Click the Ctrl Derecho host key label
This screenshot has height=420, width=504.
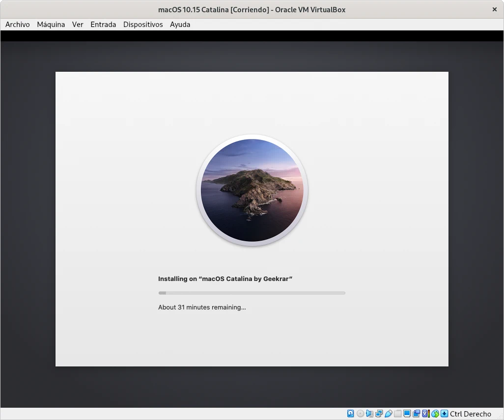click(x=471, y=414)
